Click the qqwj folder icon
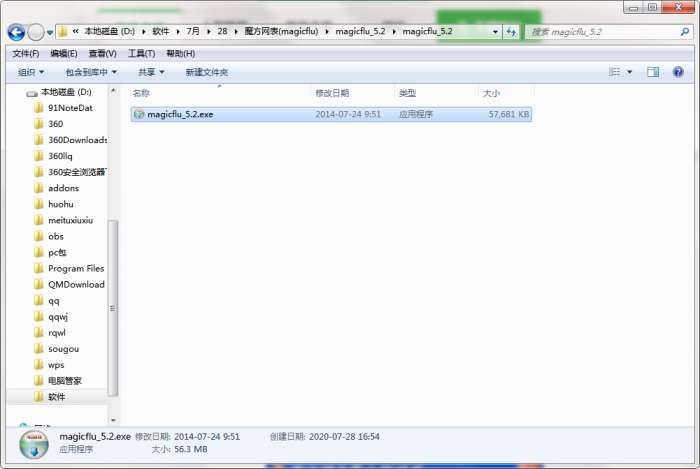This screenshot has width=700, height=469. pyautogui.click(x=39, y=316)
